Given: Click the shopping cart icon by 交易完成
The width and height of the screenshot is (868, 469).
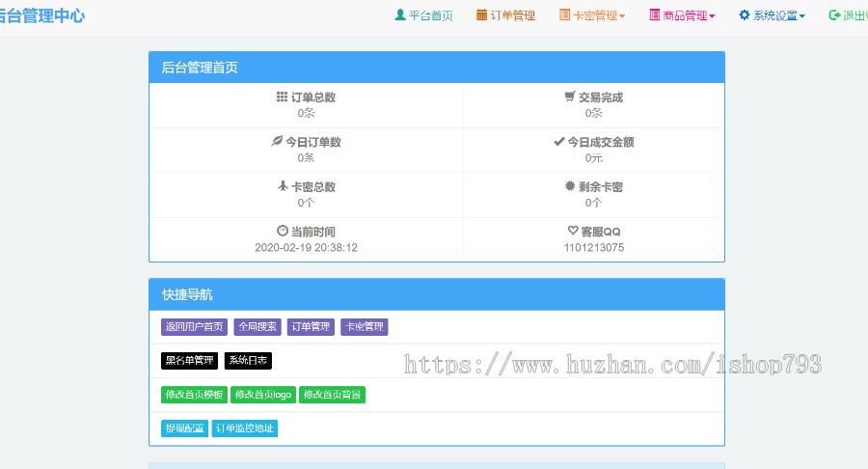Looking at the screenshot, I should point(570,97).
